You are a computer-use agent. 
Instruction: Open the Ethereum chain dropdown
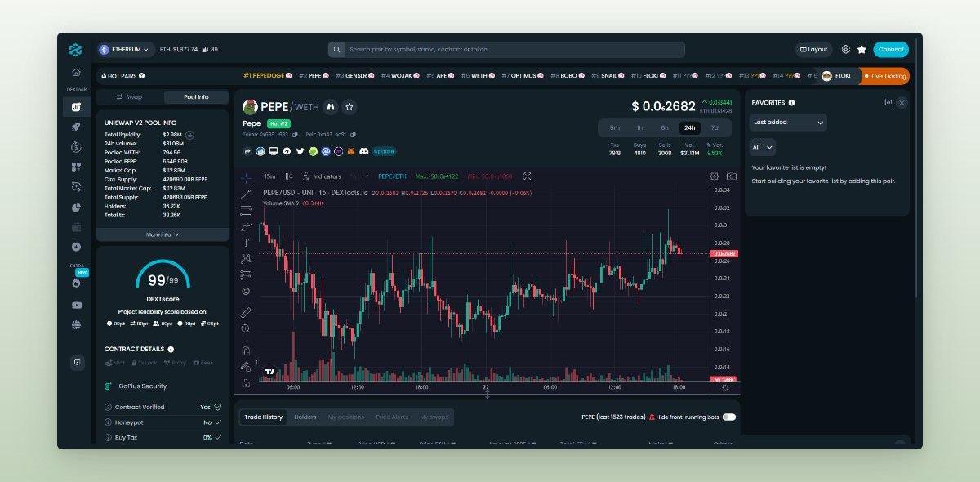tap(125, 50)
